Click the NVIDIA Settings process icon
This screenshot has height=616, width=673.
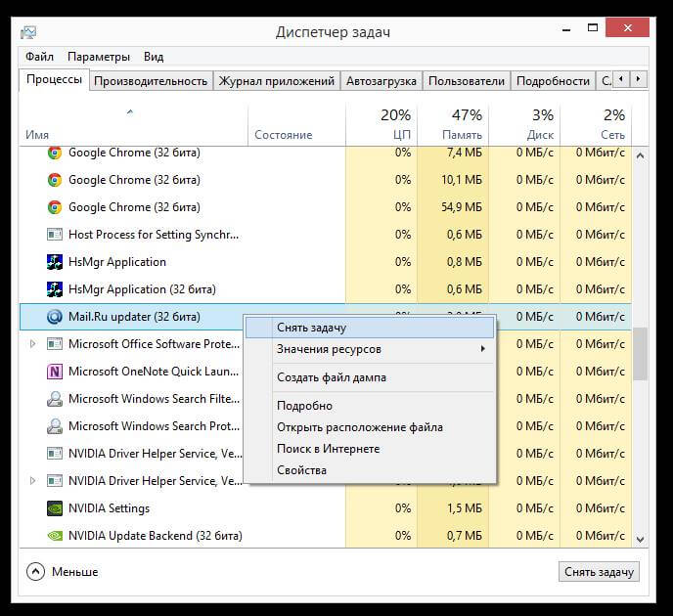(55, 508)
